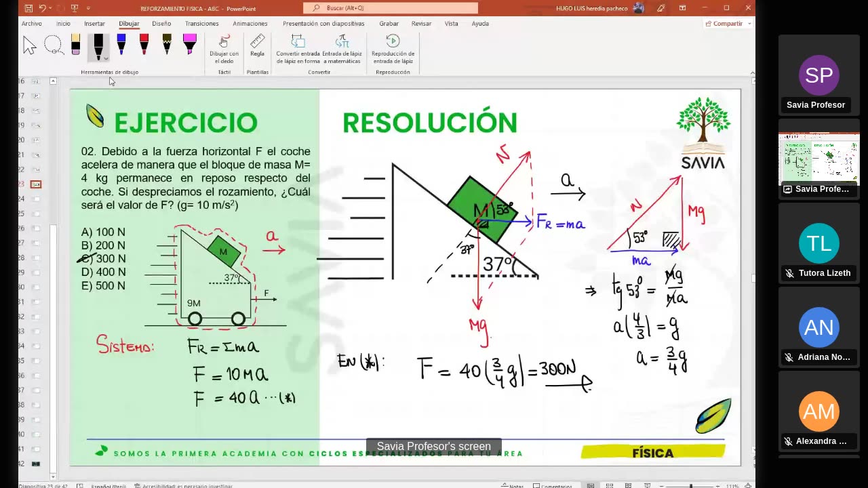Switch to the Revisar tab

point(421,24)
